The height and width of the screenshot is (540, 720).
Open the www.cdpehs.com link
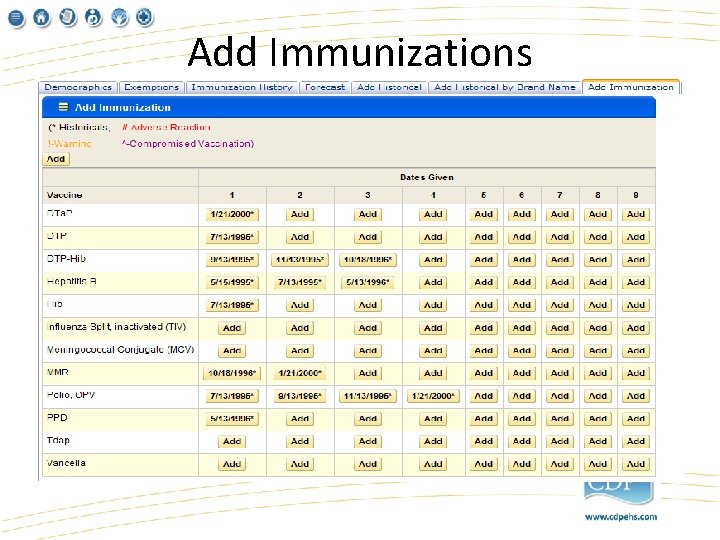[621, 517]
